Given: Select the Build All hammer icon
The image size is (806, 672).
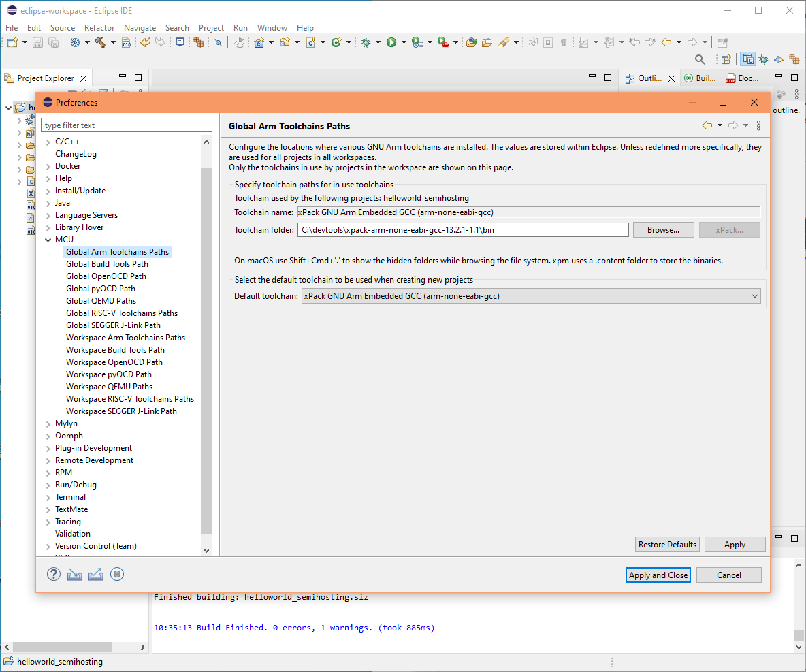Looking at the screenshot, I should [x=101, y=42].
